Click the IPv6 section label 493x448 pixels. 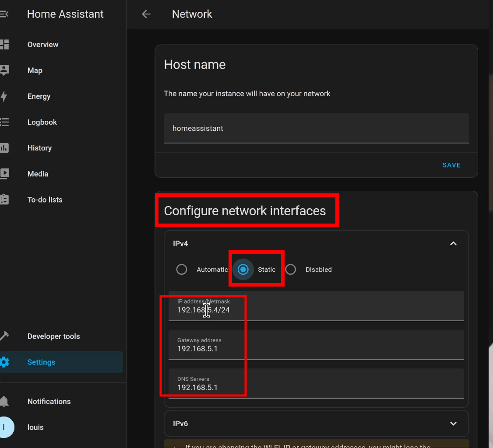(x=180, y=423)
